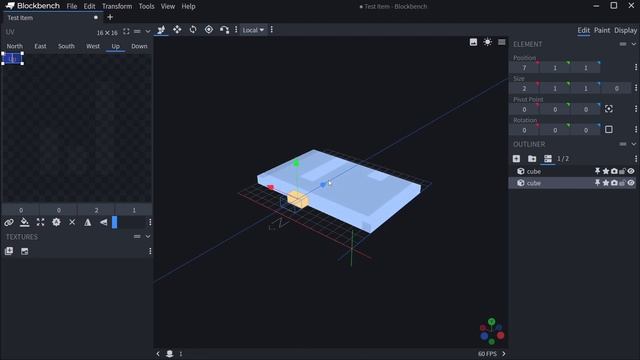Maximize UV with the expand arrows icon
The image size is (640, 360).
pos(40,222)
